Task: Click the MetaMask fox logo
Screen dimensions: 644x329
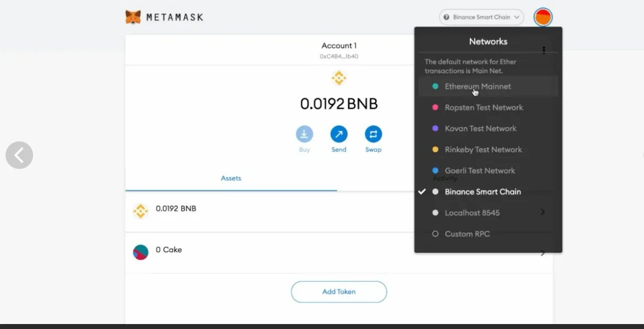Action: point(133,17)
